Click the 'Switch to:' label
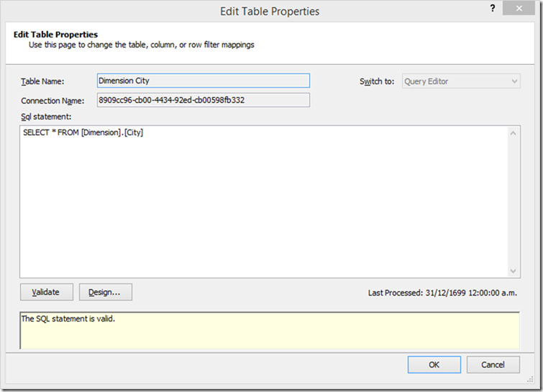 tap(377, 81)
